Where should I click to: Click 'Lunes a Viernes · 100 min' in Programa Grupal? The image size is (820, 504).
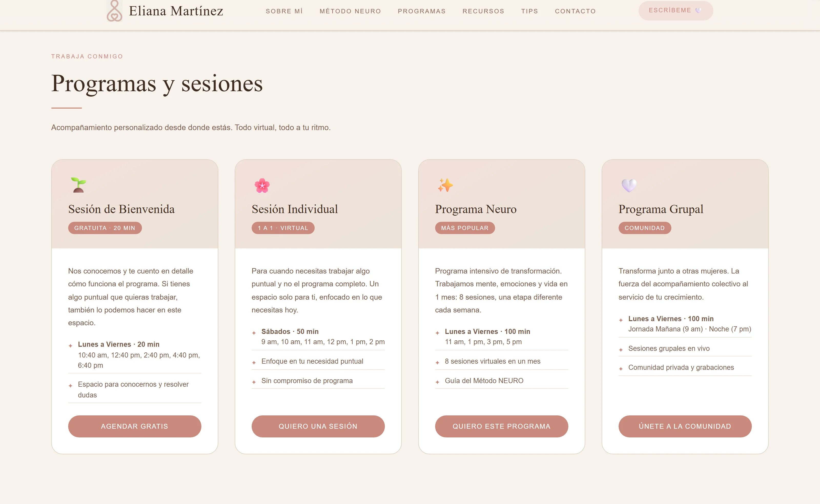(671, 319)
